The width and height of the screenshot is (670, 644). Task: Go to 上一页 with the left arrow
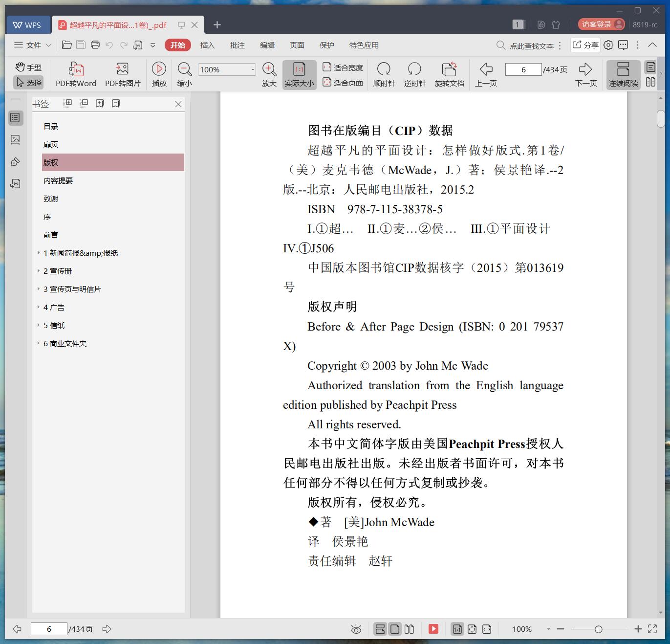tap(486, 69)
